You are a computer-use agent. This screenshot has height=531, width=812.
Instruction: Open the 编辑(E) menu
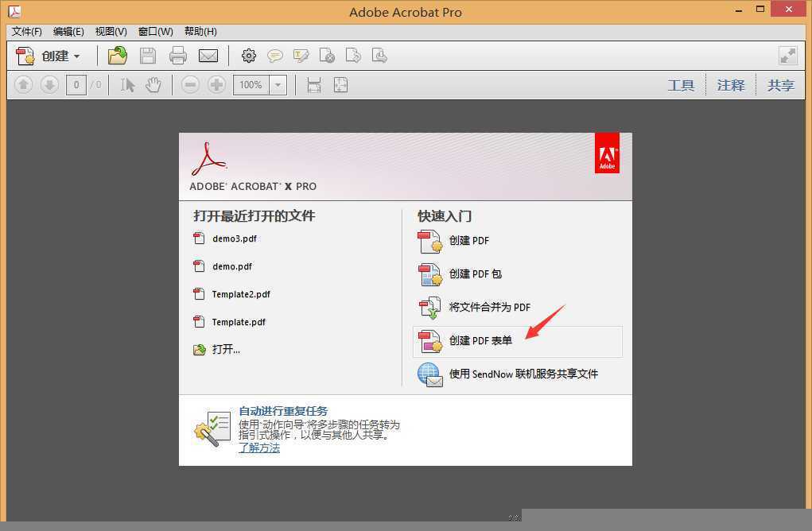pos(68,32)
